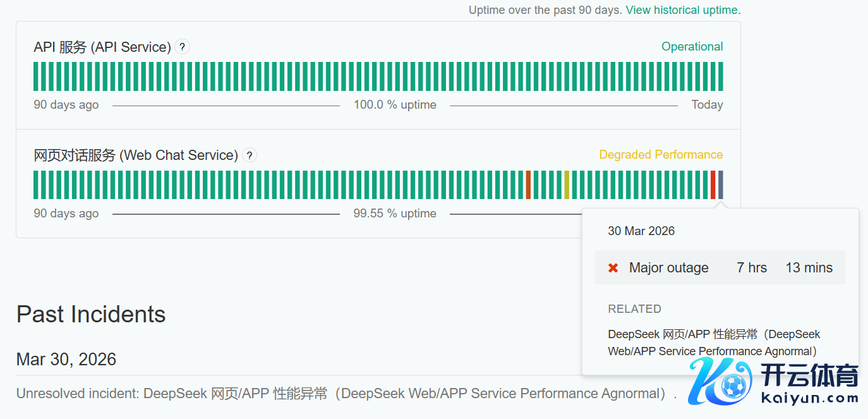Click the API Service help question mark icon
Screen dimensions: 868x419
(182, 47)
